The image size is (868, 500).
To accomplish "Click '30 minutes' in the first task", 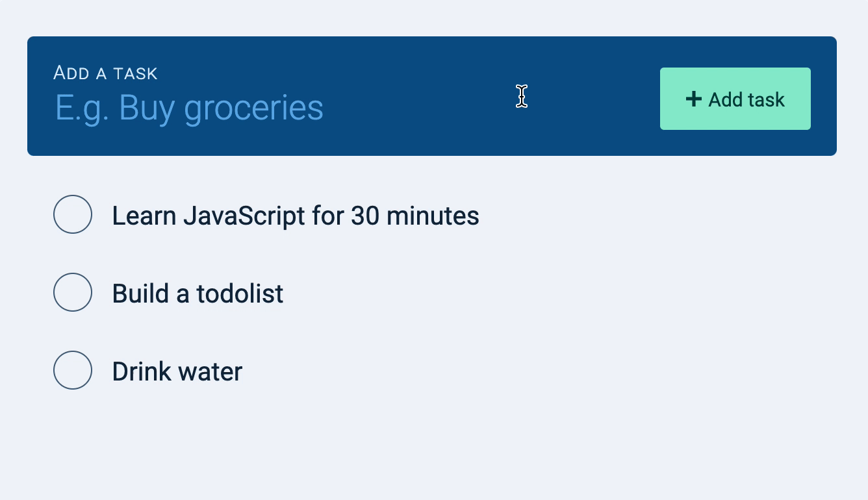I will pyautogui.click(x=415, y=216).
